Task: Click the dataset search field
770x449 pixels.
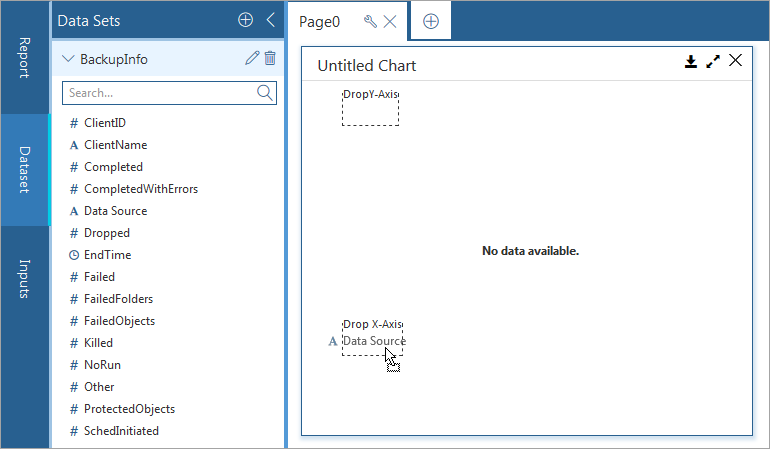Action: pos(158,93)
